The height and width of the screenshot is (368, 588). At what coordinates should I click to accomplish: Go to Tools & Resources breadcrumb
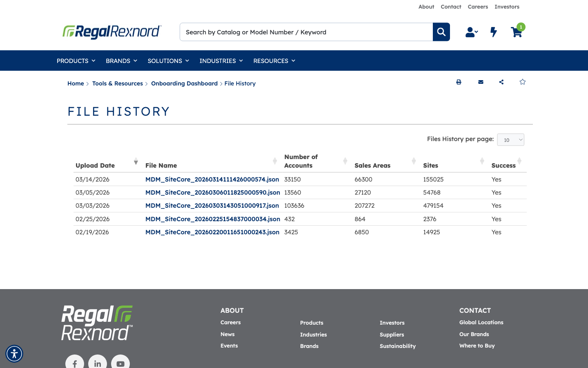tap(118, 83)
